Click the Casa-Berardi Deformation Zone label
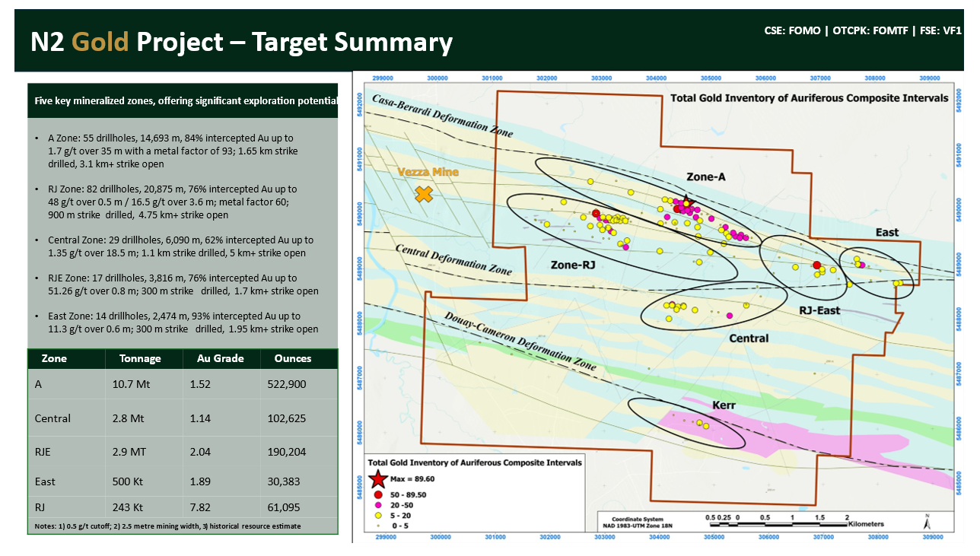Image resolution: width=980 pixels, height=556 pixels. 442,116
